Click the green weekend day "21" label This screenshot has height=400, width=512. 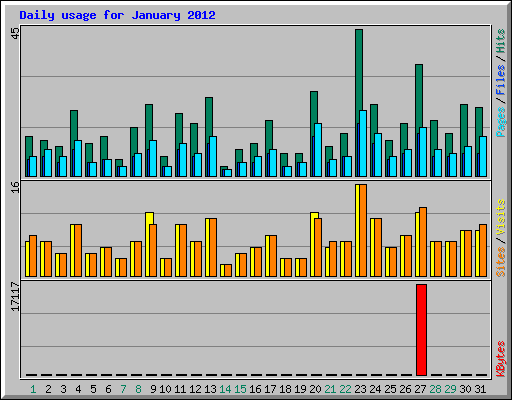(330, 389)
